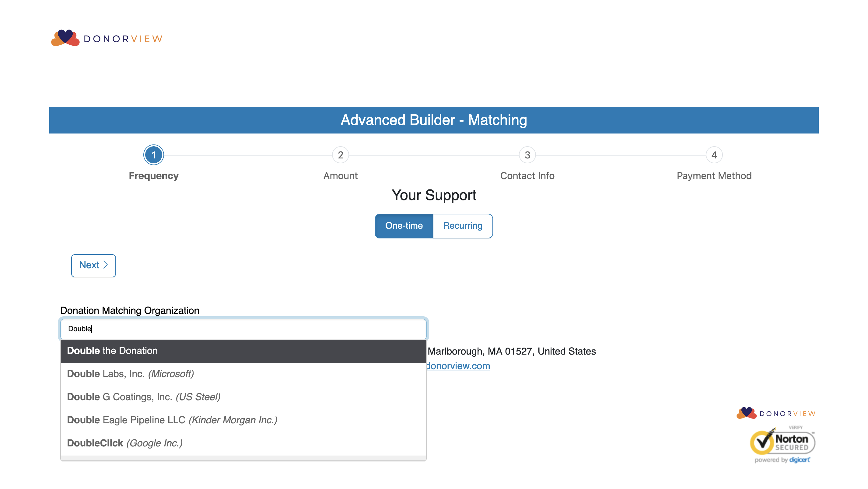Click the Amount step label
868x489 pixels.
pyautogui.click(x=340, y=175)
